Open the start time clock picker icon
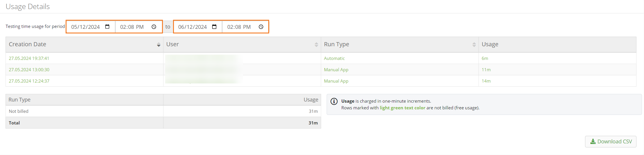This screenshot has height=155, width=644. 154,27
